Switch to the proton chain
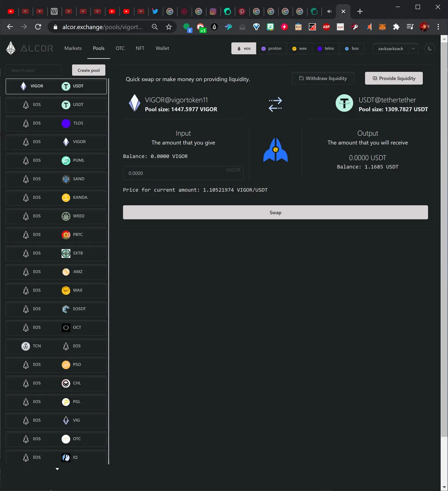448x491 pixels. 271,49
